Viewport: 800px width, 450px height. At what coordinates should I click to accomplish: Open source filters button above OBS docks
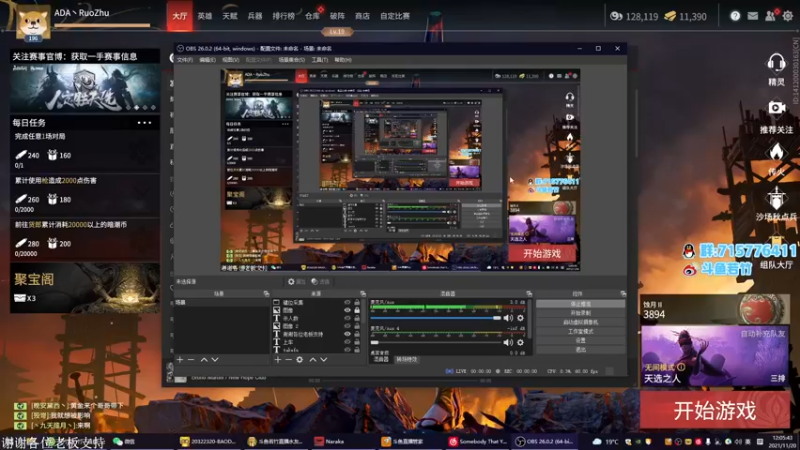point(320,282)
